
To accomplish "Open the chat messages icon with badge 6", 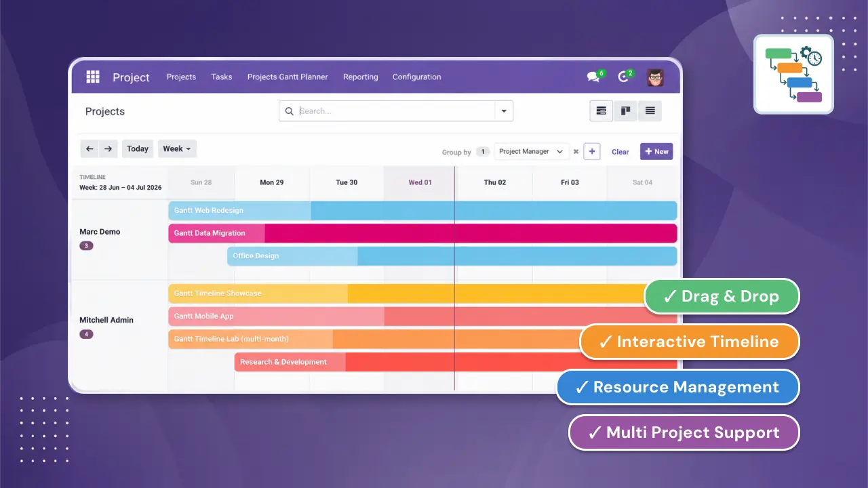I will pyautogui.click(x=594, y=77).
